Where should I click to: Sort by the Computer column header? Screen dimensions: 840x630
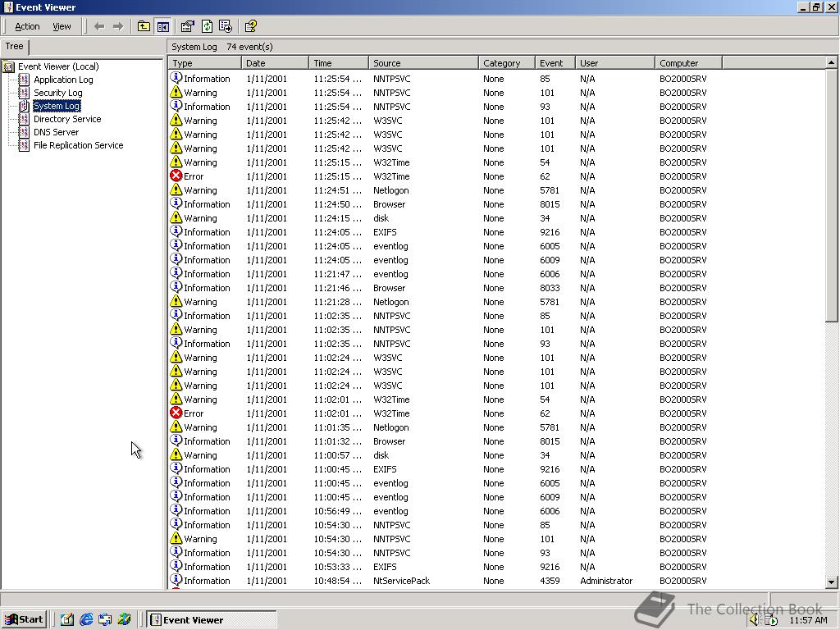click(688, 62)
